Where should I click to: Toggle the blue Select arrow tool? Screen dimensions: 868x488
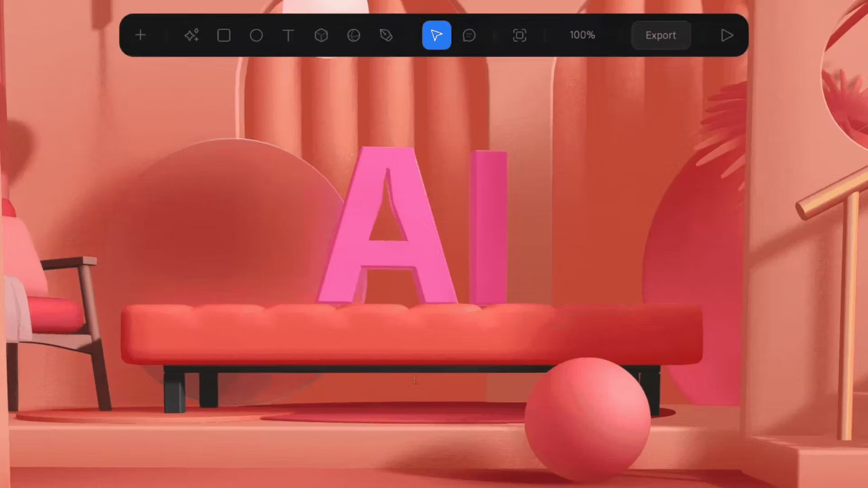coord(436,35)
